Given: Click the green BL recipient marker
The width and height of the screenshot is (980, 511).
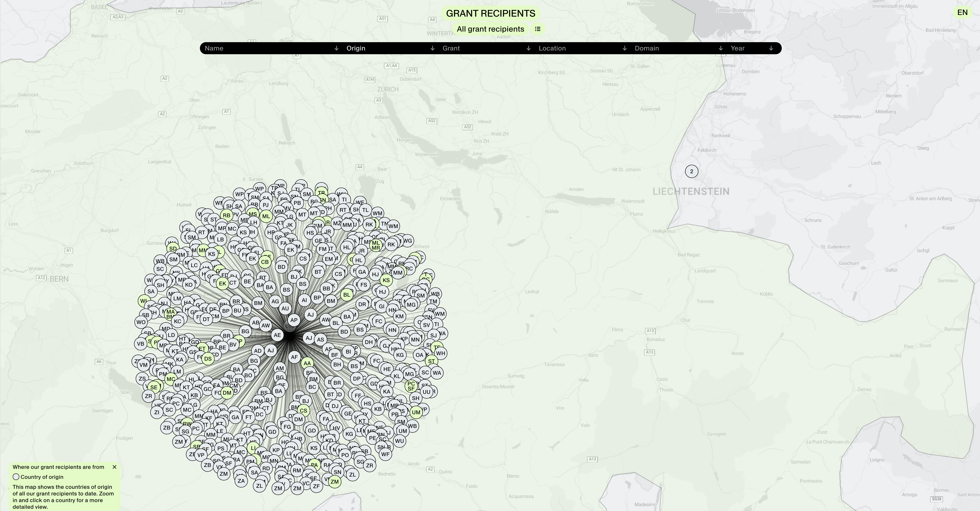Looking at the screenshot, I should (346, 295).
